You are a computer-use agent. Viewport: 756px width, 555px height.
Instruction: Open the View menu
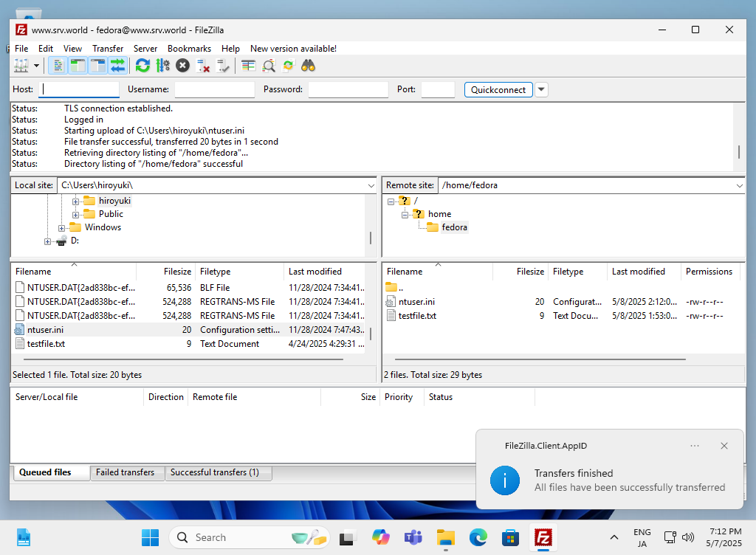coord(72,49)
